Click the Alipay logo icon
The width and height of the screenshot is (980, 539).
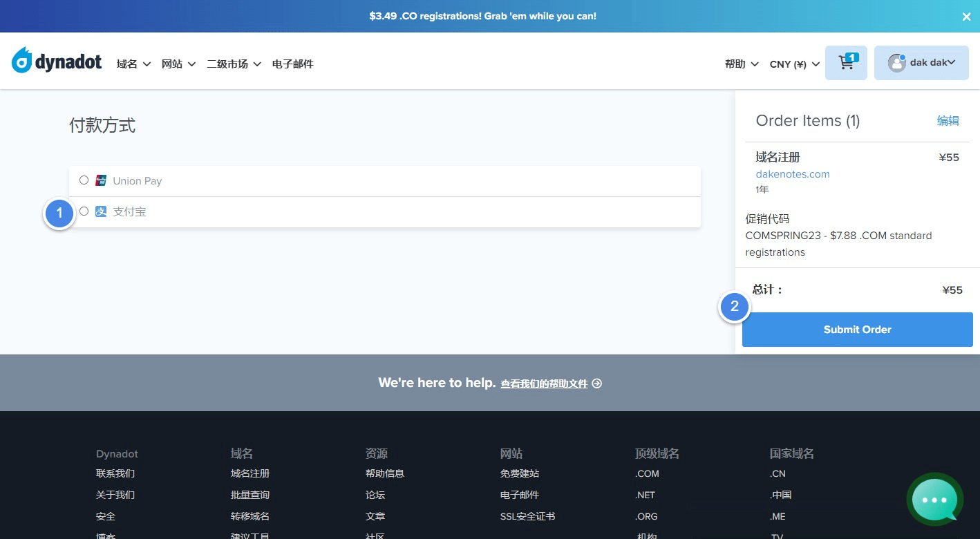click(101, 211)
